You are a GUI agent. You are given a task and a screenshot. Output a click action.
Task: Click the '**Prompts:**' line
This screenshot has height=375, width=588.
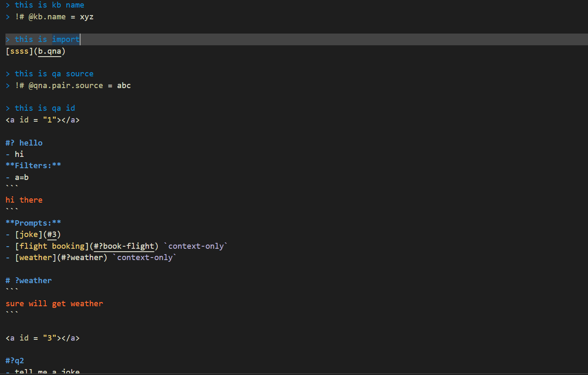[33, 223]
